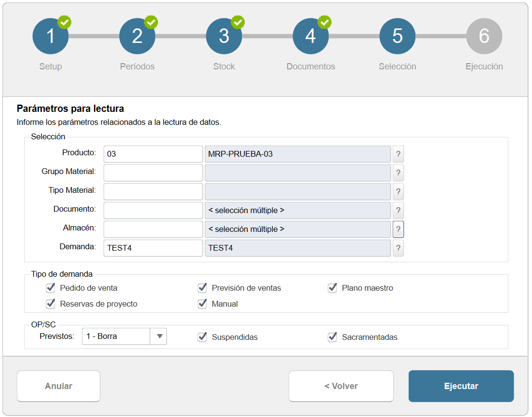This screenshot has width=532, height=417.
Task: Go to step 1 Setup circle
Action: pos(51,36)
